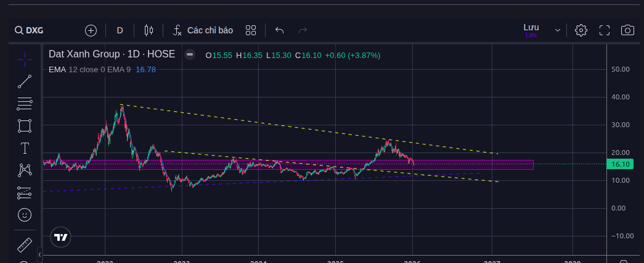Enter fullscreen mode
The image size is (644, 263).
point(604,30)
